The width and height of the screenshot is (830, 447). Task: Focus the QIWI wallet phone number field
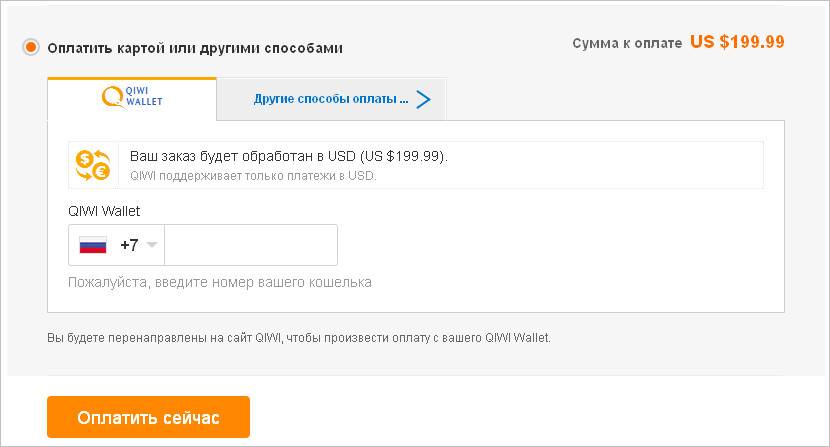pyautogui.click(x=250, y=245)
